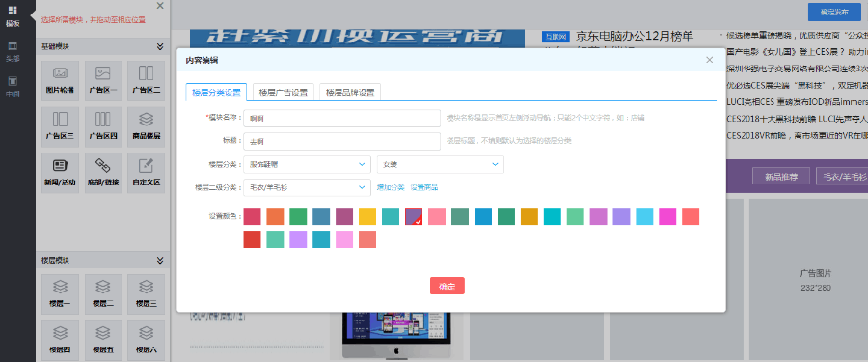
Task: Pick the orange swatch in first row
Action: pyautogui.click(x=275, y=216)
